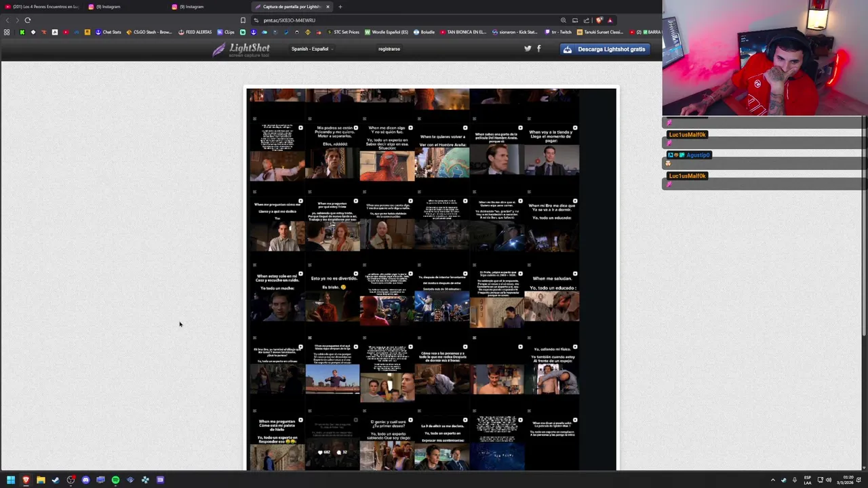Screen dimensions: 868x488
Task: Click the share icon in address bar
Action: tap(587, 20)
